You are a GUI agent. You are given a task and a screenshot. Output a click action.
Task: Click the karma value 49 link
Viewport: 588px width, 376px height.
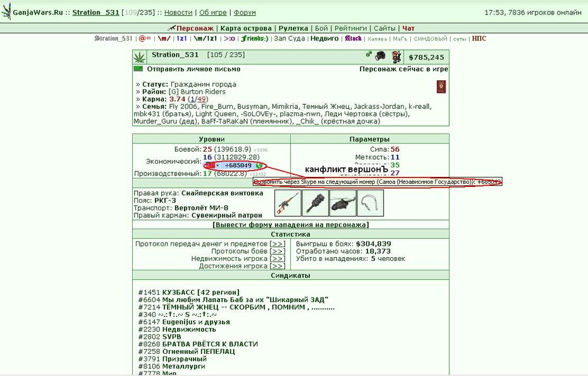(202, 99)
